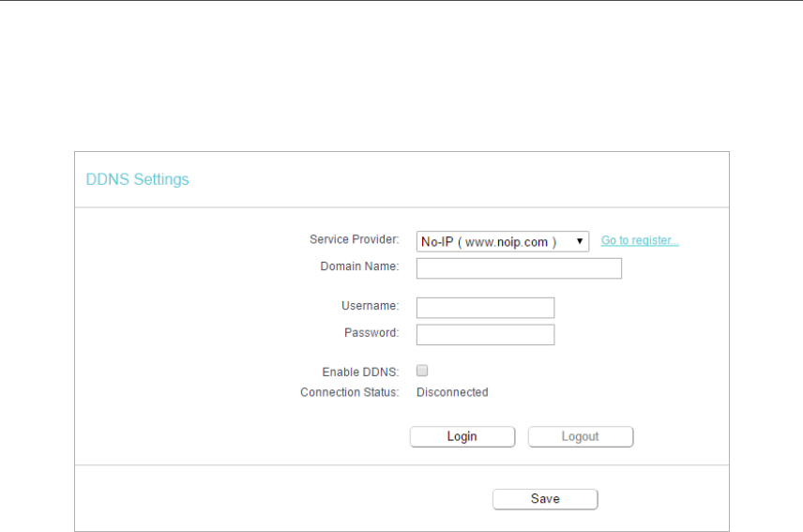Image resolution: width=803 pixels, height=532 pixels.
Task: Select the Domain Name label
Action: pyautogui.click(x=359, y=266)
